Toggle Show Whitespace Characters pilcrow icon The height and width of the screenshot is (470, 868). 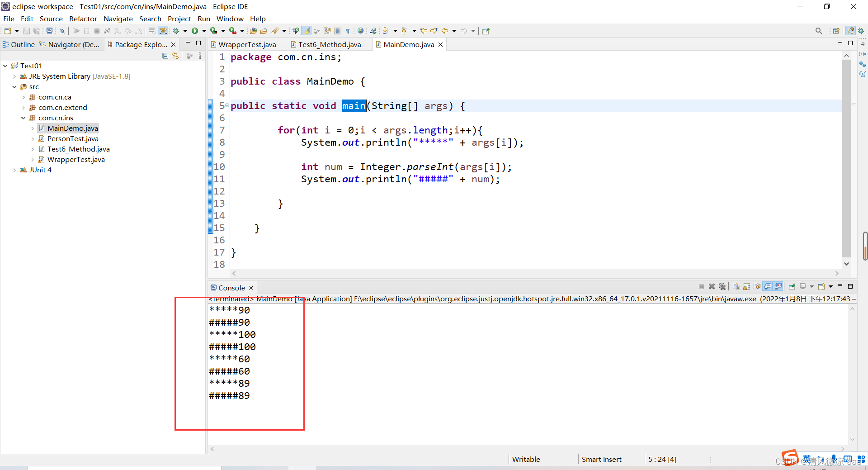tap(347, 31)
